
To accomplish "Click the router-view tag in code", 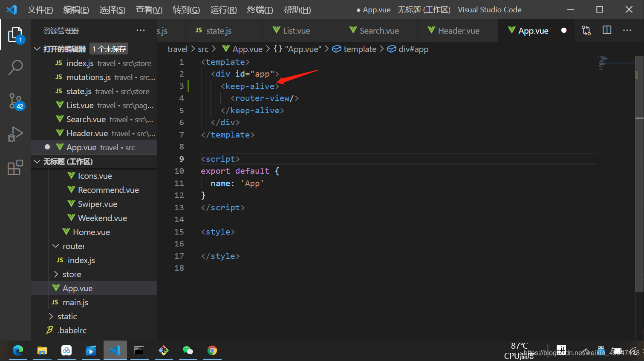I will pos(265,98).
